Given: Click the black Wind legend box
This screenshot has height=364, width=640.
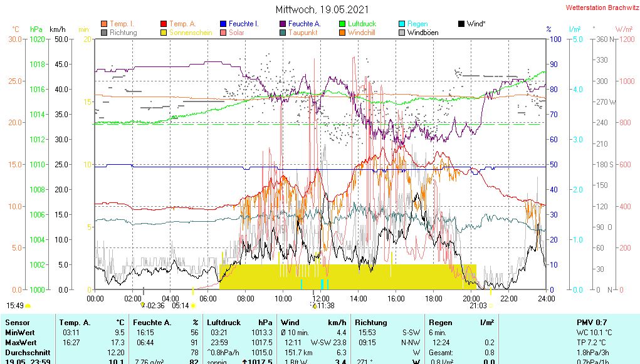Looking at the screenshot, I should click(461, 24).
